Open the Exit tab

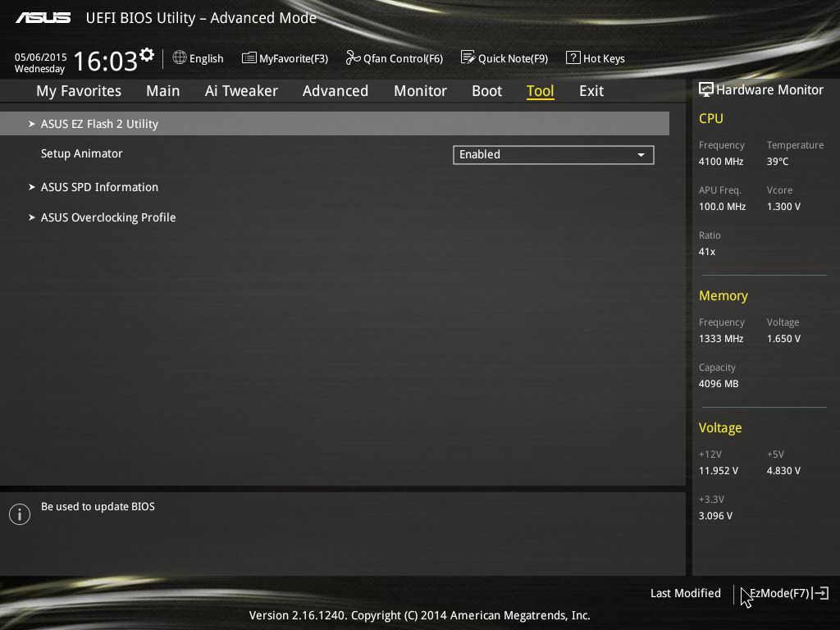pos(591,91)
